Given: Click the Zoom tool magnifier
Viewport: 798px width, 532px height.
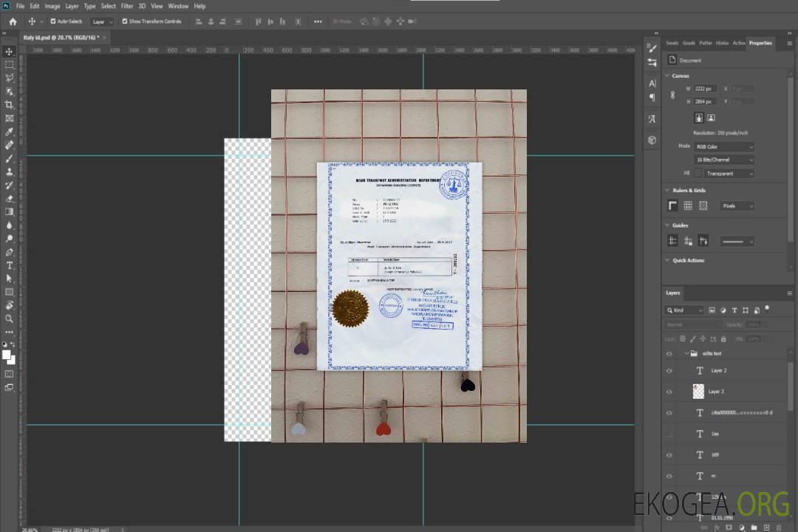Looking at the screenshot, I should pos(10,318).
